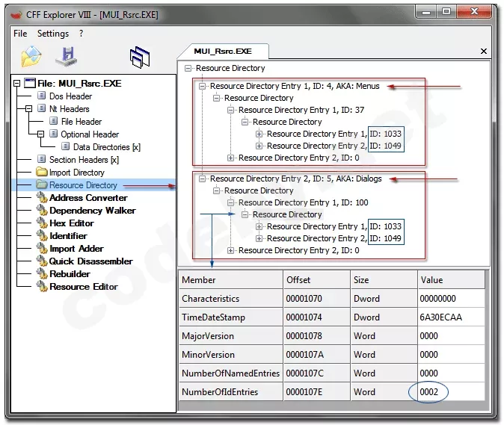Open the ? help menu
This screenshot has width=504, height=425.
click(81, 34)
